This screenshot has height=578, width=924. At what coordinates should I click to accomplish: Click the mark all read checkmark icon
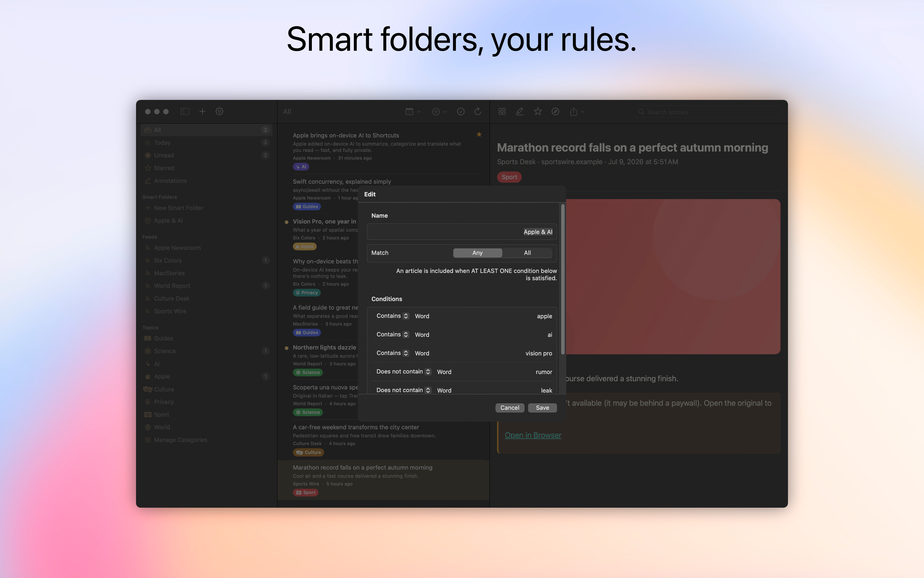461,112
